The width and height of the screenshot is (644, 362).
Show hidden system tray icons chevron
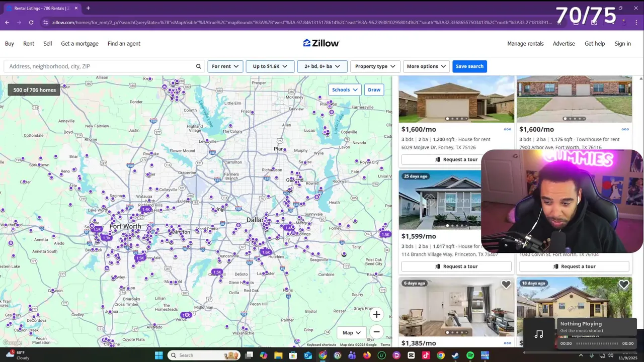pos(581,355)
